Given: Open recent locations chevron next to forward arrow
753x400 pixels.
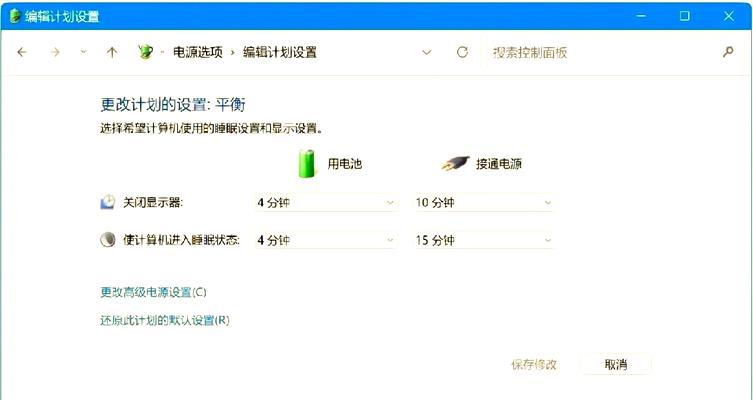Looking at the screenshot, I should pyautogui.click(x=84, y=52).
